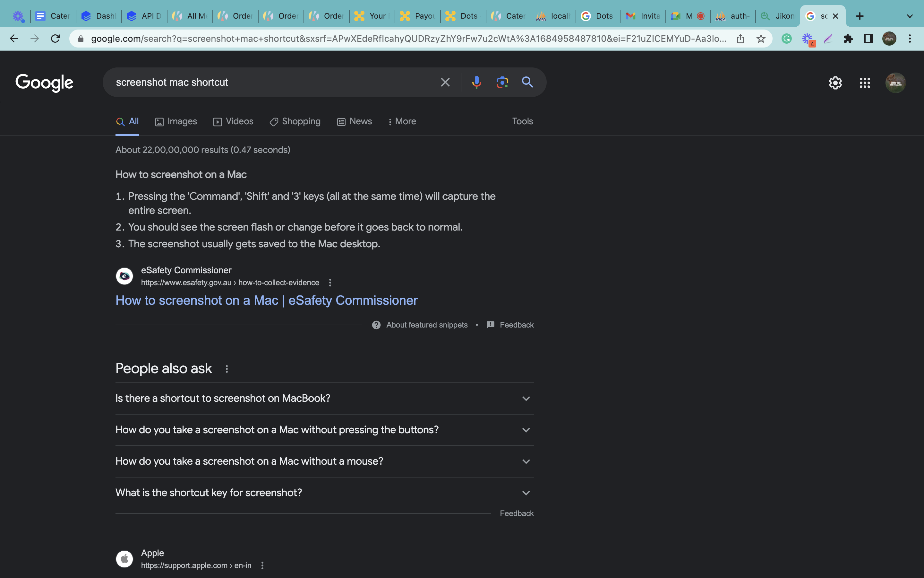Screen dimensions: 924x578
Task: Go back using the browser back arrow
Action: (14, 39)
